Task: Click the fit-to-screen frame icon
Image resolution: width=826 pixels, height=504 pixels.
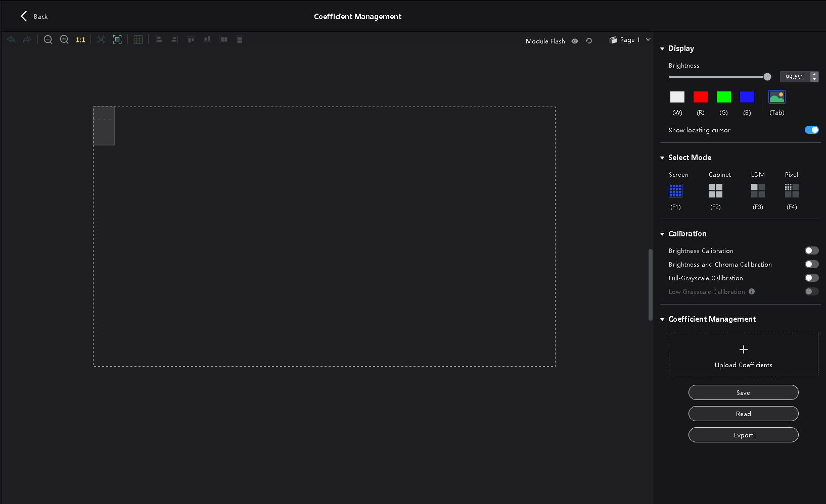Action: click(x=117, y=39)
